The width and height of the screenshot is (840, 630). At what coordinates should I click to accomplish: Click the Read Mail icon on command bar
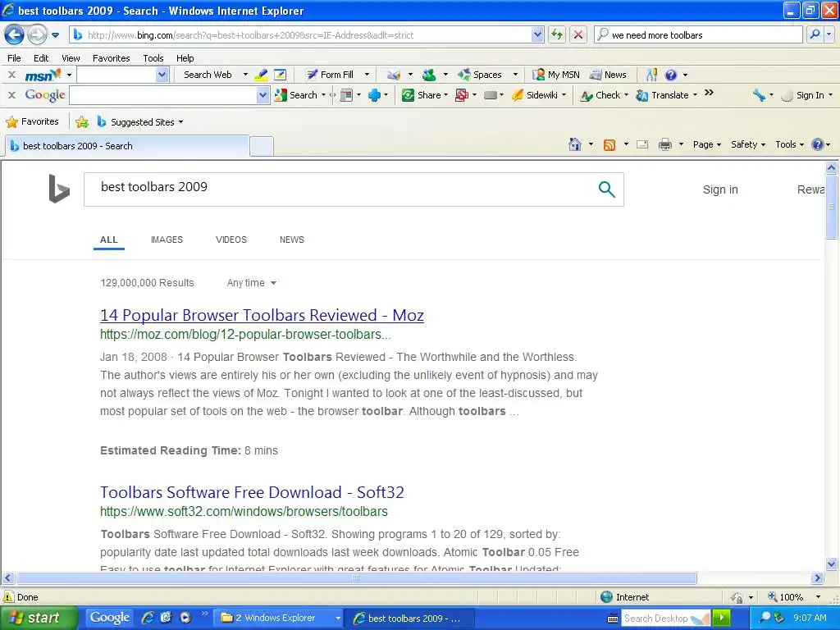coord(642,144)
